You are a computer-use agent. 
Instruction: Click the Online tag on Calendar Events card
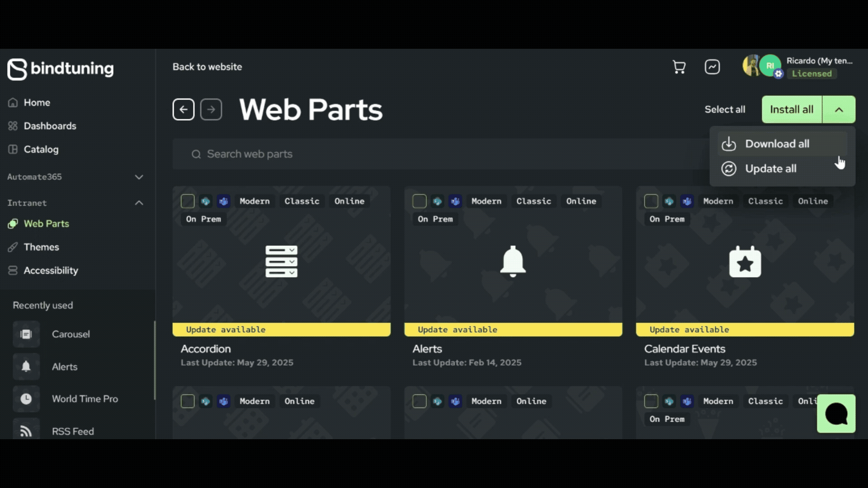(813, 201)
